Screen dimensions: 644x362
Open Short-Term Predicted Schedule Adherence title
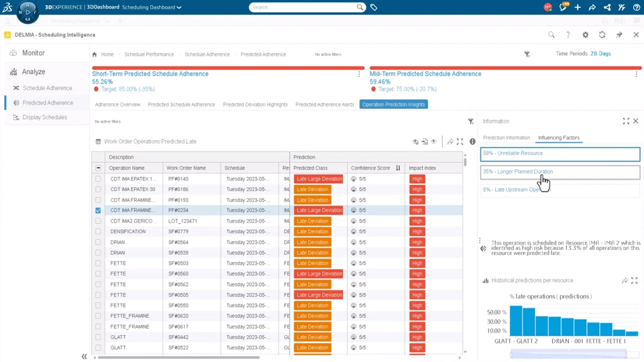tap(150, 74)
